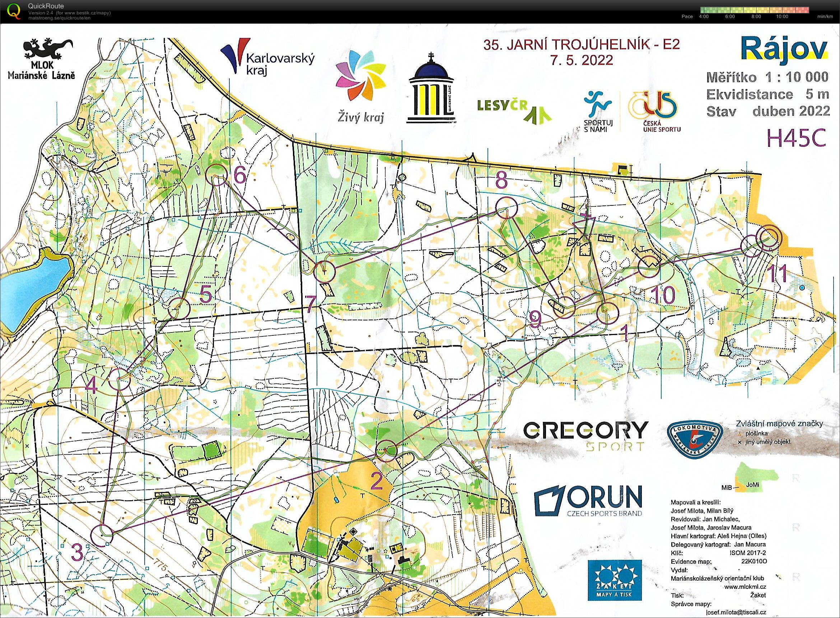Click the Ekvidistance 5 m text

pyautogui.click(x=767, y=94)
